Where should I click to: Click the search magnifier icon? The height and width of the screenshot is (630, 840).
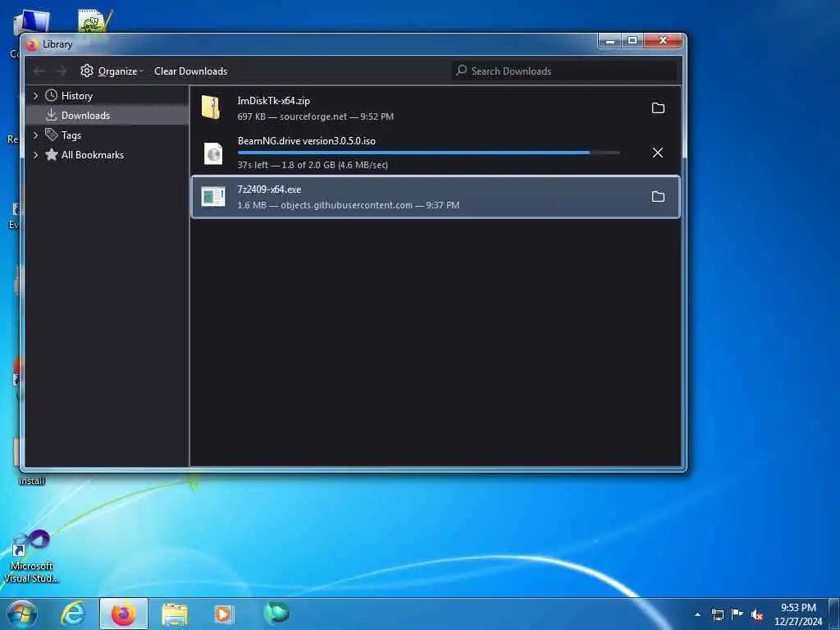click(461, 71)
